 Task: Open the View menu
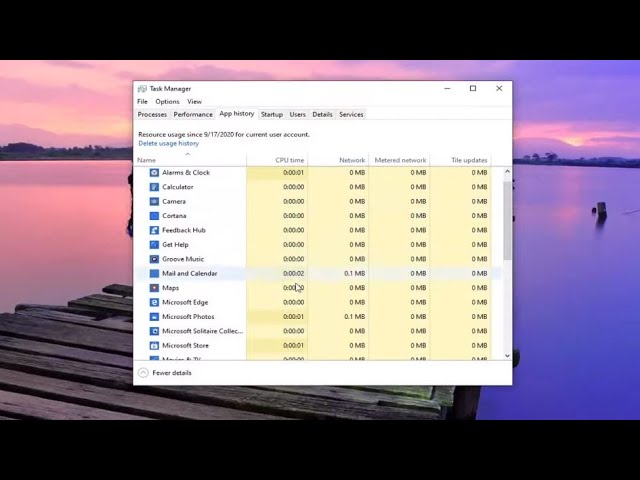point(195,102)
